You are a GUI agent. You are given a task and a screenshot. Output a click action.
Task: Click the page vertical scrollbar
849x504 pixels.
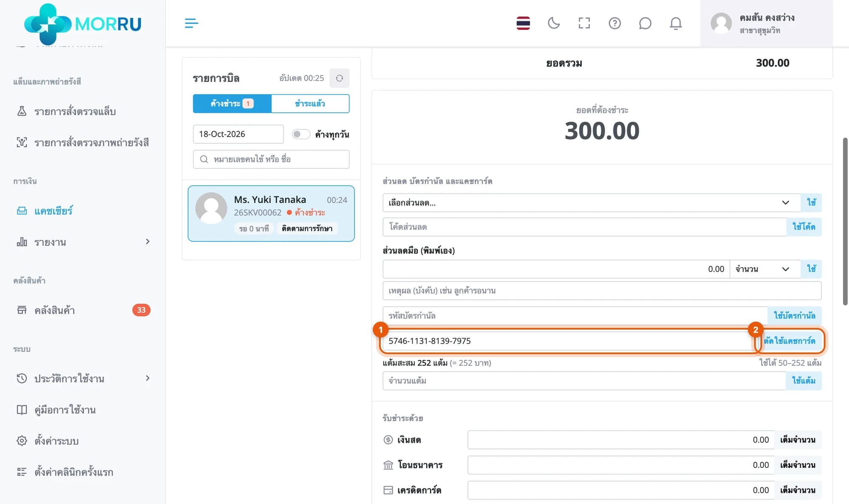845,221
